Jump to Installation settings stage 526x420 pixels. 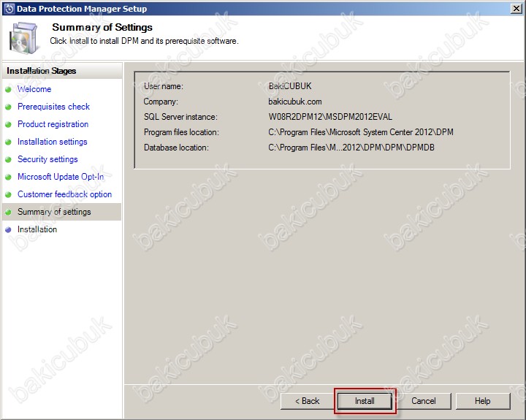[x=53, y=142]
